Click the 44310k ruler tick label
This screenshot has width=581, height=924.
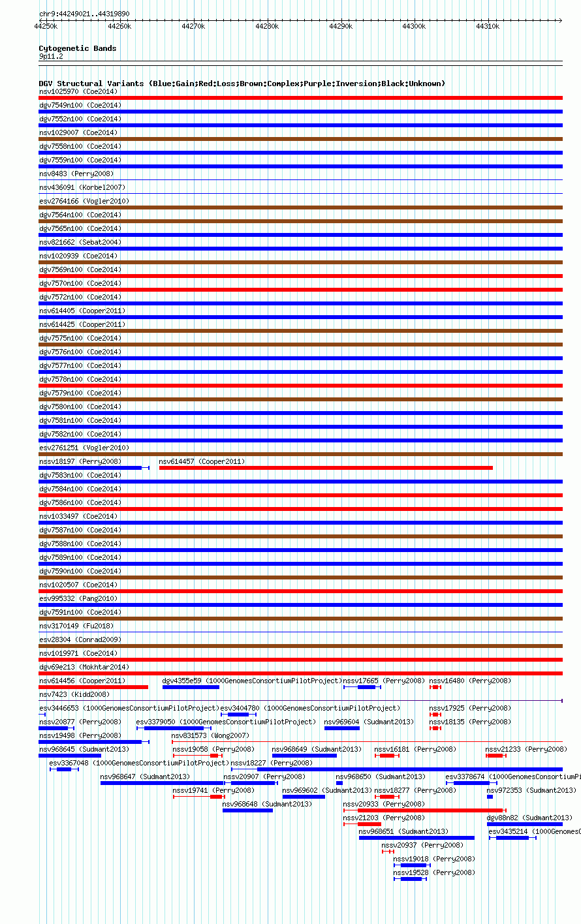488,27
